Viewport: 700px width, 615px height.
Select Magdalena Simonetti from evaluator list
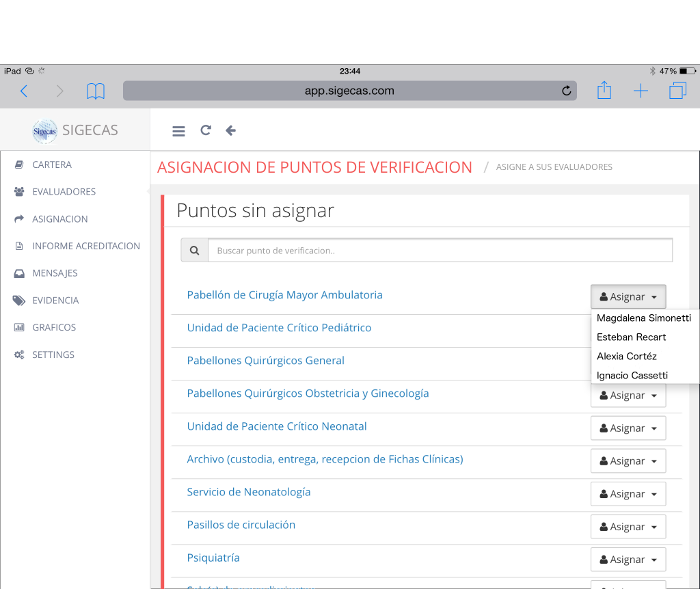643,318
